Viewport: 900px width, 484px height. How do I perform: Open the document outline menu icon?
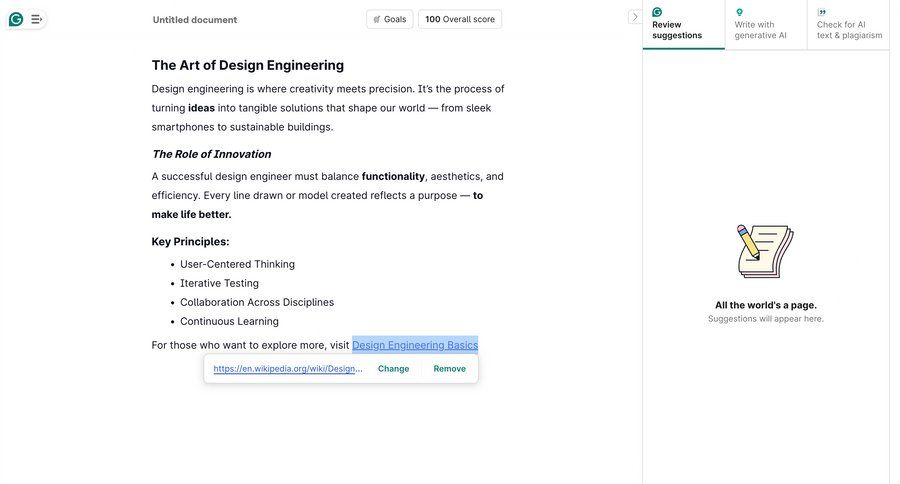[x=36, y=20]
